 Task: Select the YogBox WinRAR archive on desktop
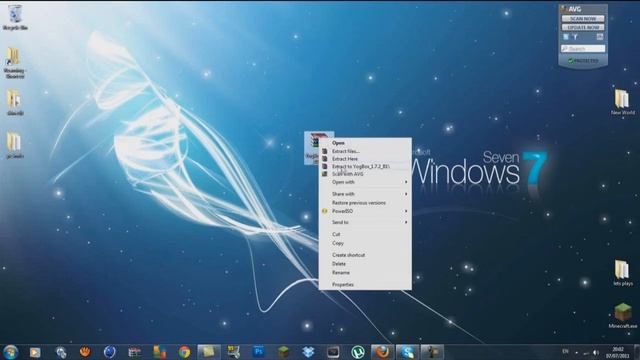coord(312,148)
